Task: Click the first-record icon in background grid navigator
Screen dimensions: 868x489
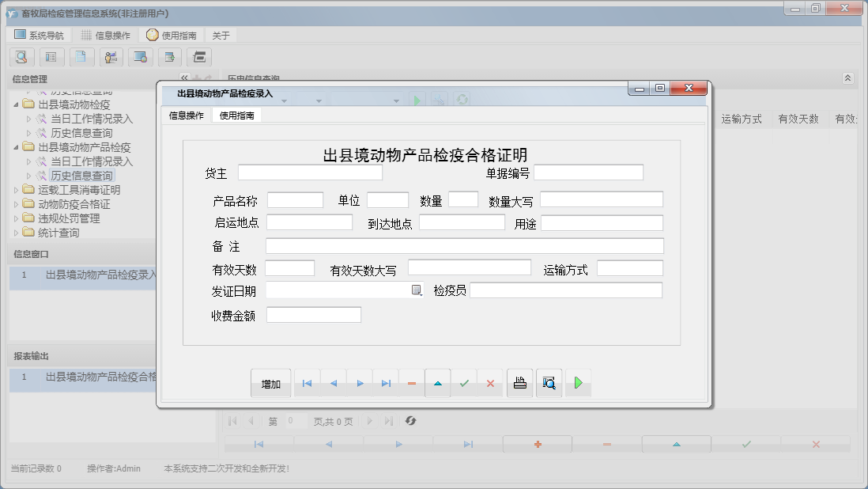Action: click(259, 444)
